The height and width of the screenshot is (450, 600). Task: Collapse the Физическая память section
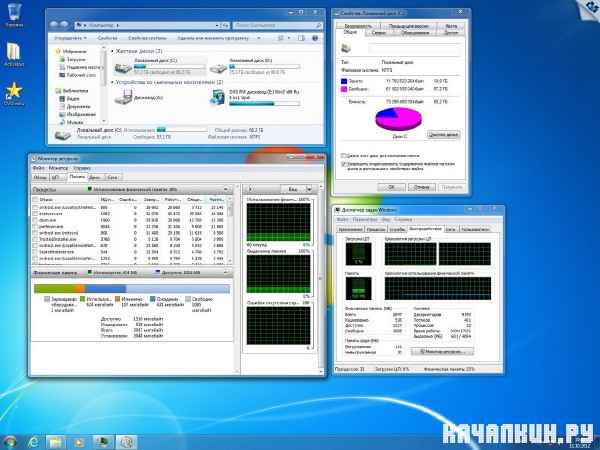click(x=226, y=272)
